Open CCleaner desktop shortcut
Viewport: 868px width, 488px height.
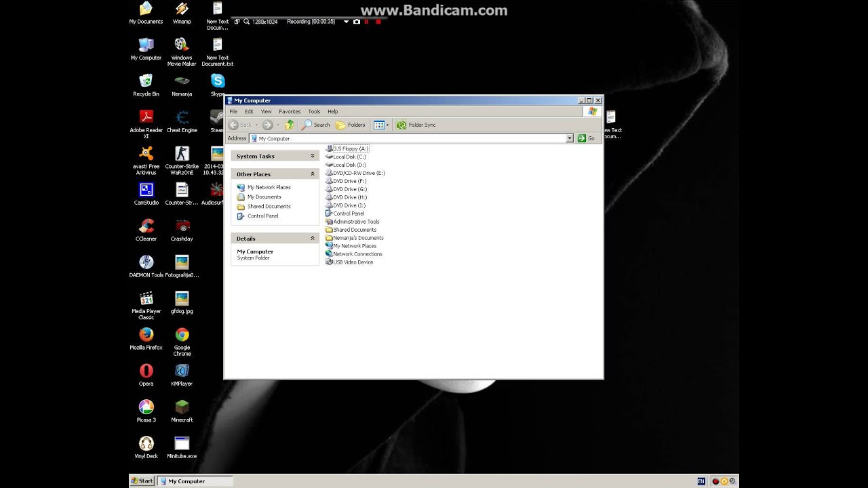pyautogui.click(x=146, y=230)
